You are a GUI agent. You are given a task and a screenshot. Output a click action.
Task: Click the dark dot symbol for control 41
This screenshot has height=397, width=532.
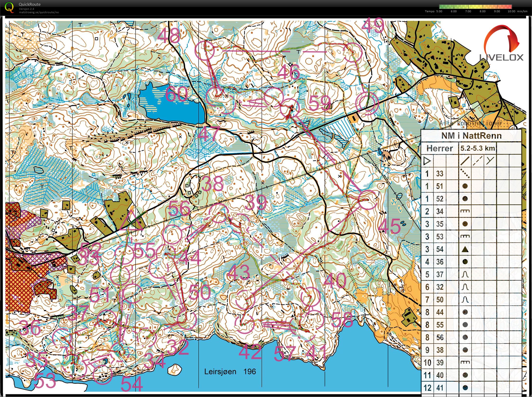(x=465, y=388)
